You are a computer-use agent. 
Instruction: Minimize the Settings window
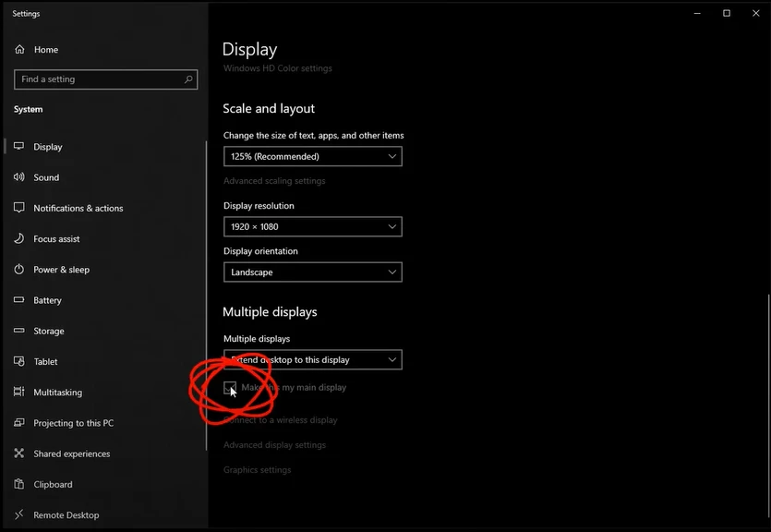click(697, 13)
